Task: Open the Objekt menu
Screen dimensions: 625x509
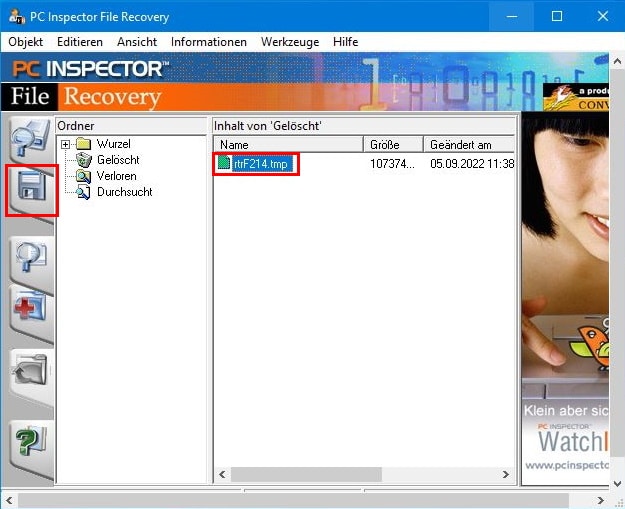Action: pyautogui.click(x=26, y=42)
